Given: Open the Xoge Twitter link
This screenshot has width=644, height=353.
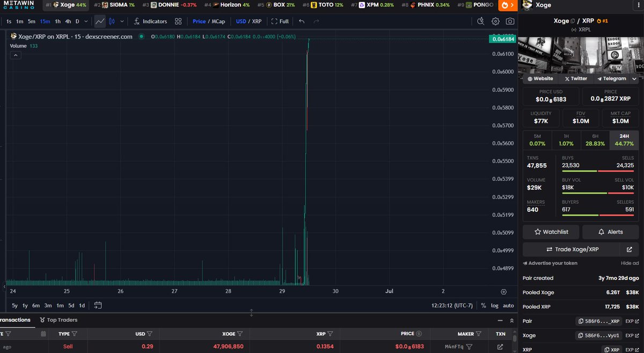Looking at the screenshot, I should coord(576,78).
